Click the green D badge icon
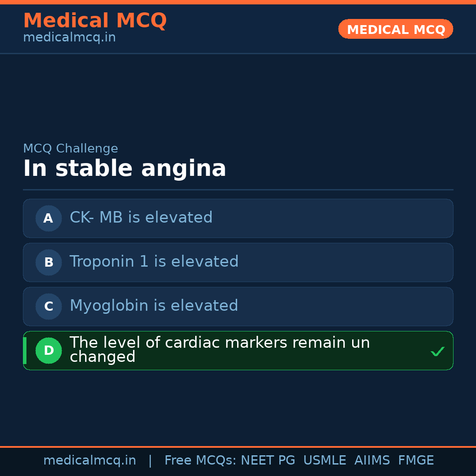This screenshot has height=476, width=476. [48, 350]
